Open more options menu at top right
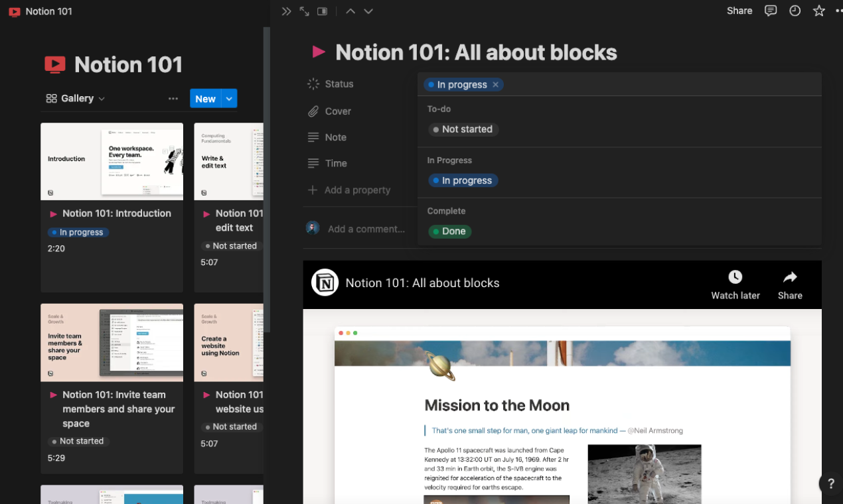 pyautogui.click(x=838, y=11)
